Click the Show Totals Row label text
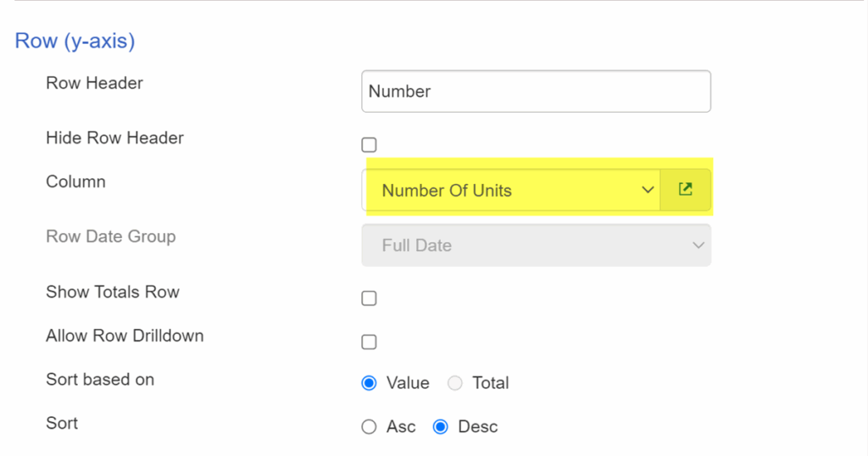 pos(113,292)
